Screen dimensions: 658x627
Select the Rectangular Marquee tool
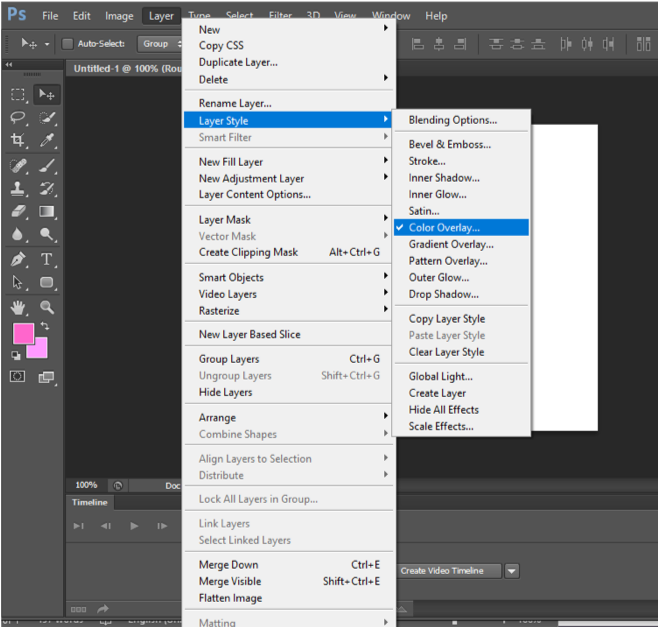tap(18, 94)
